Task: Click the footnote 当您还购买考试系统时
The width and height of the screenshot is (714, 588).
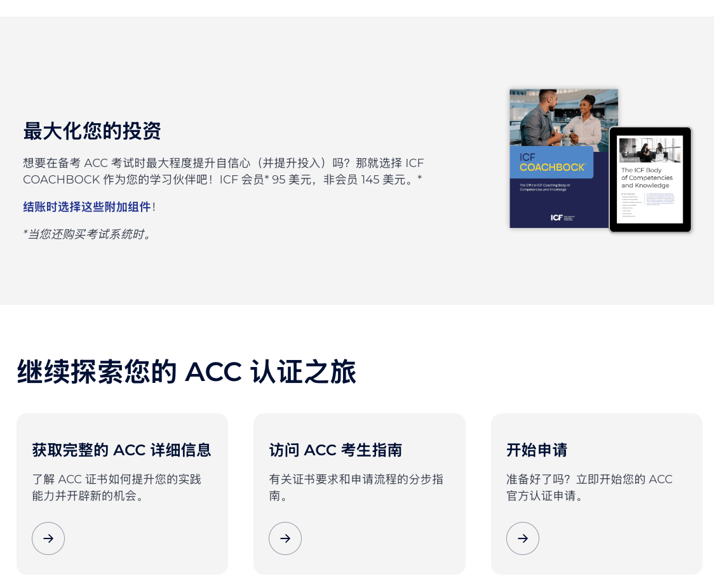Action: [x=87, y=234]
